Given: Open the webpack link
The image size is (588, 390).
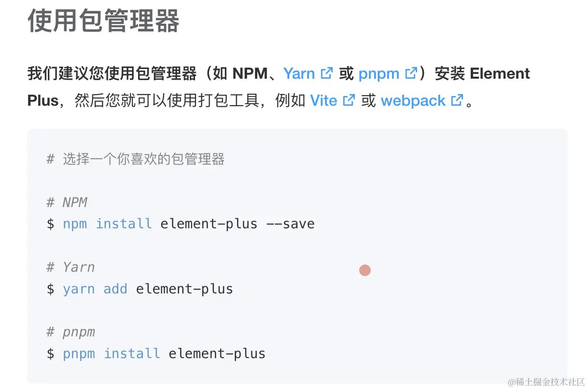Looking at the screenshot, I should 413,101.
